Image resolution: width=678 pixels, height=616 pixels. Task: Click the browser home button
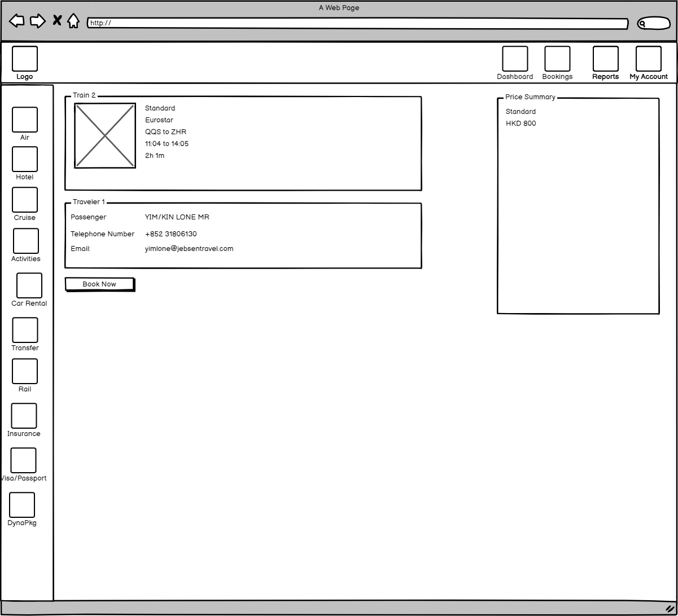(x=73, y=21)
